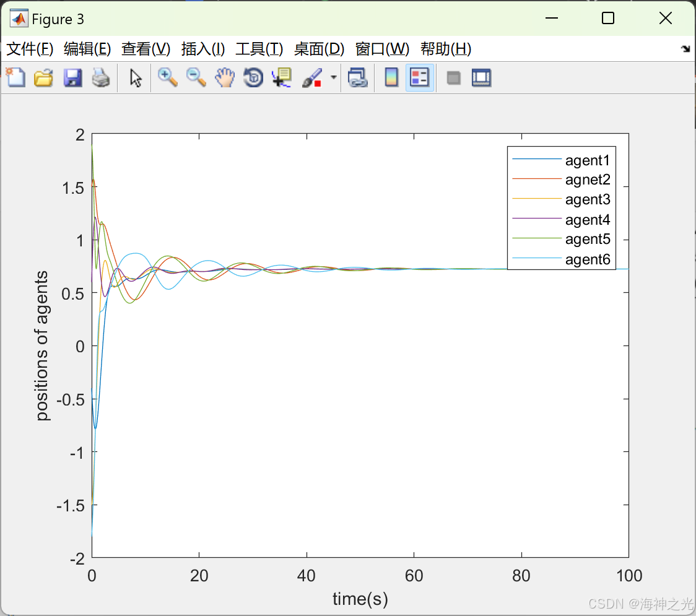Select the agent3 legend entry
Image resolution: width=696 pixels, height=616 pixels.
tap(561, 199)
